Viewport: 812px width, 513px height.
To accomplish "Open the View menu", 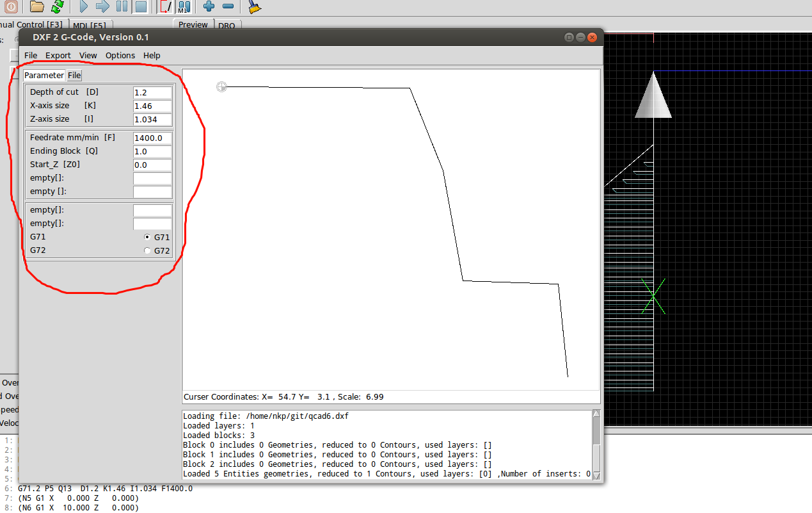I will point(88,55).
